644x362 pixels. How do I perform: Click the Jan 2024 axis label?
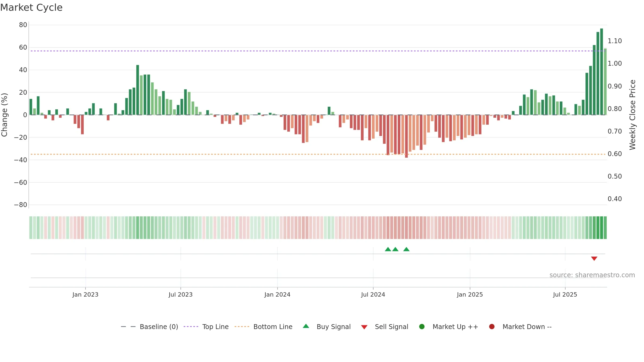(277, 295)
